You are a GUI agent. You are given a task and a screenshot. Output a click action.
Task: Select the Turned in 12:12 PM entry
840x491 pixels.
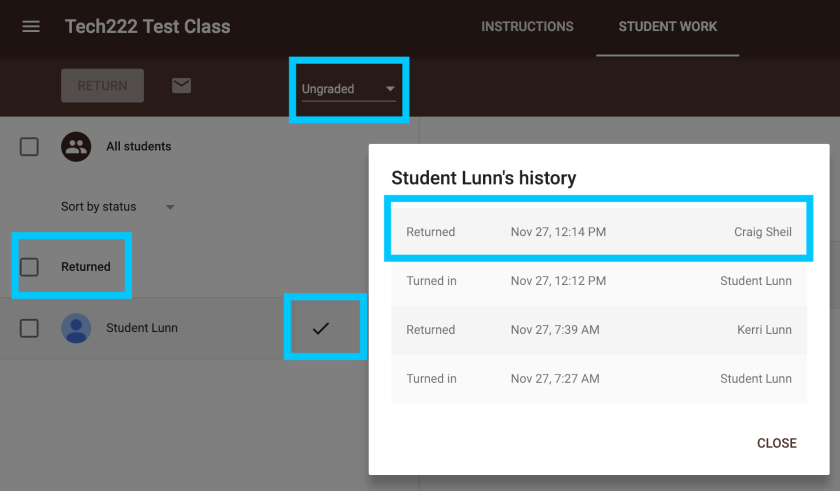click(598, 281)
